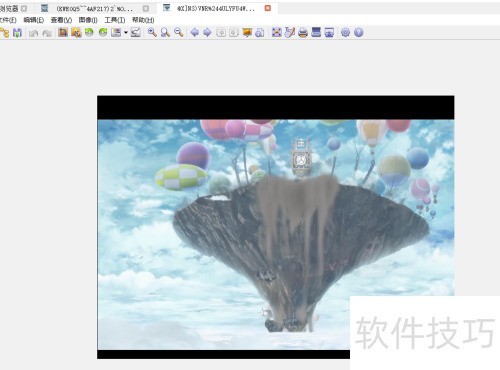Print the current image
This screenshot has width=500, height=370.
click(x=303, y=32)
